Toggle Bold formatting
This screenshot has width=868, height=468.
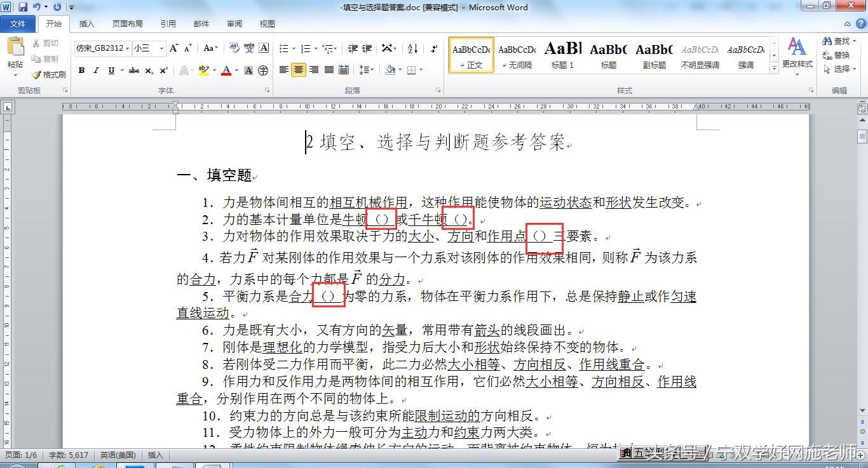pyautogui.click(x=81, y=70)
